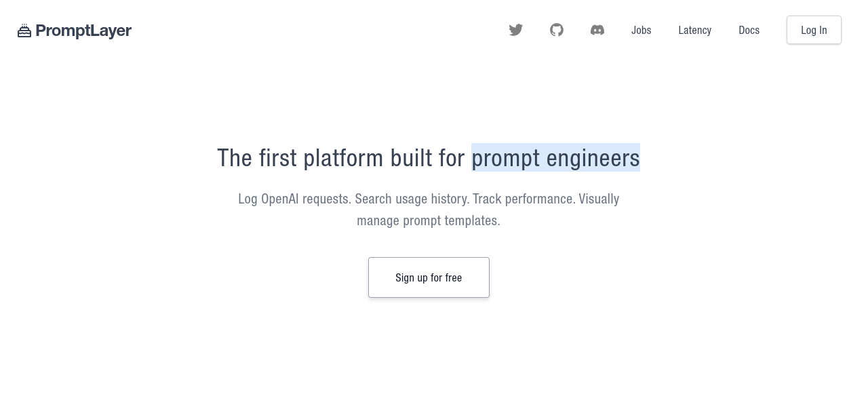Click the word "Visually" in the subtitle

coord(599,199)
